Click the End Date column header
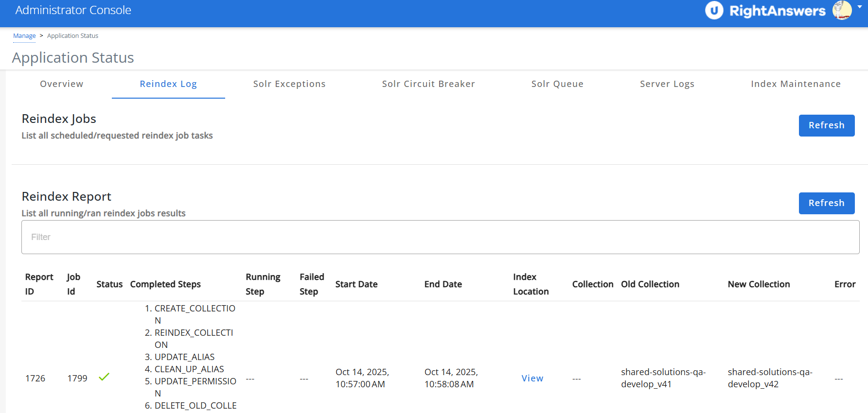 (443, 284)
